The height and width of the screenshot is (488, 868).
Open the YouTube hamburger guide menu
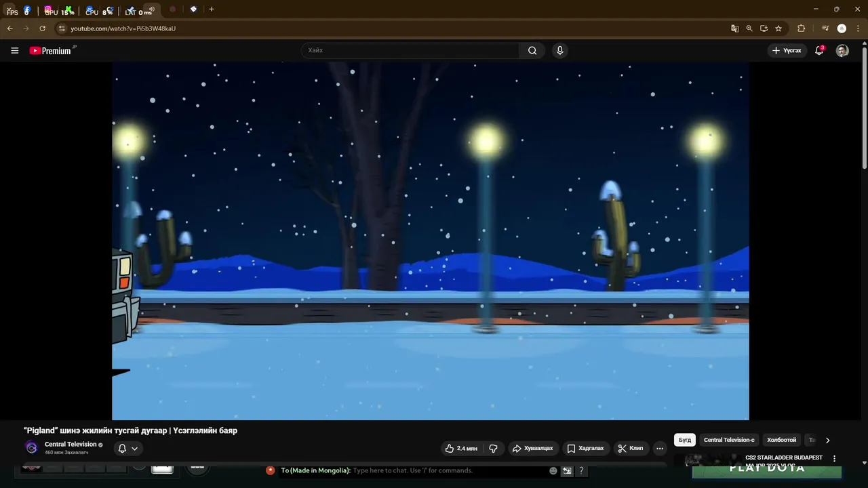[14, 50]
